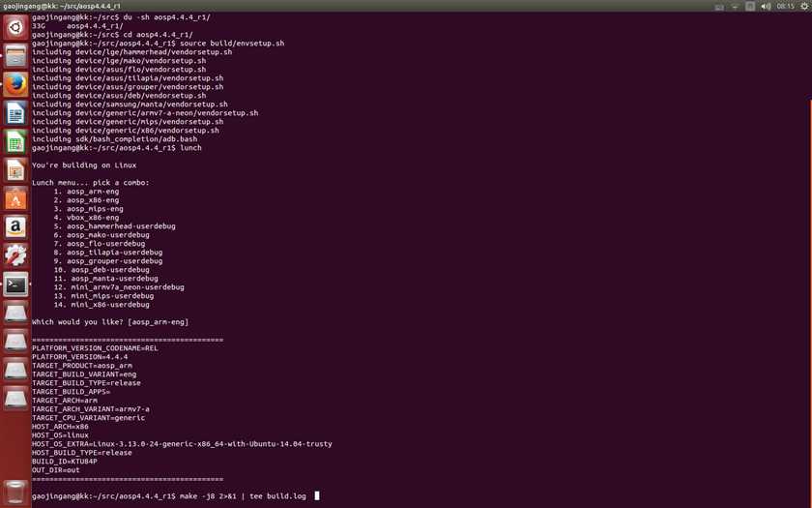Screen dimensions: 812x508
Task: Click the 'device/asus/flo/vendorsetup.sh' line
Action: pyautogui.click(x=119, y=70)
